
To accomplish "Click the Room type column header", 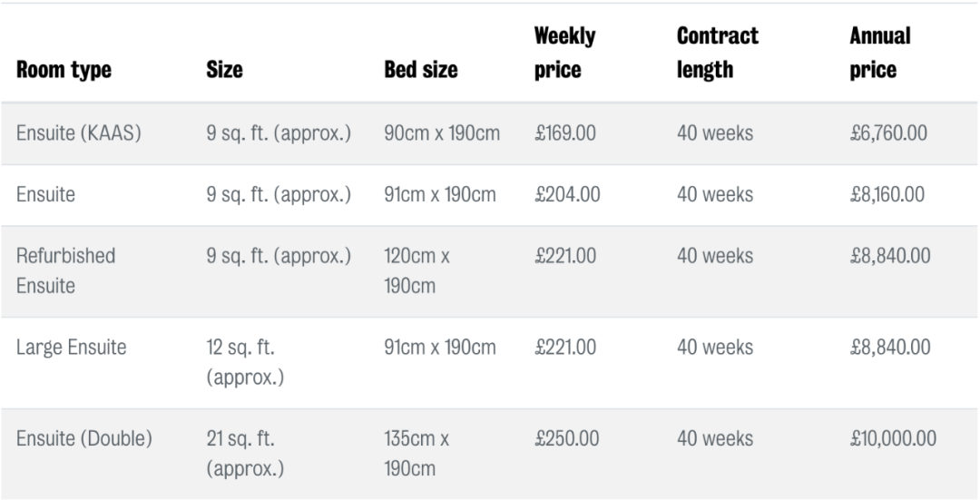I will click(64, 70).
